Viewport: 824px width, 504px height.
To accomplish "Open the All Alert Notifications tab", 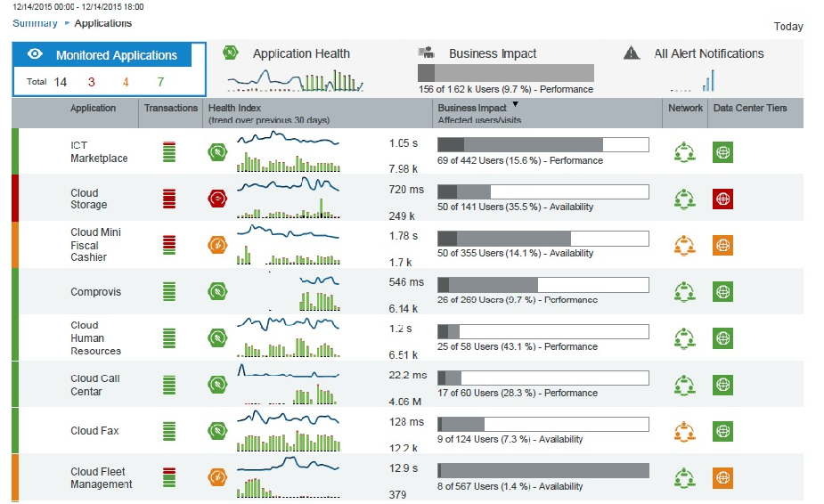I will coord(708,53).
